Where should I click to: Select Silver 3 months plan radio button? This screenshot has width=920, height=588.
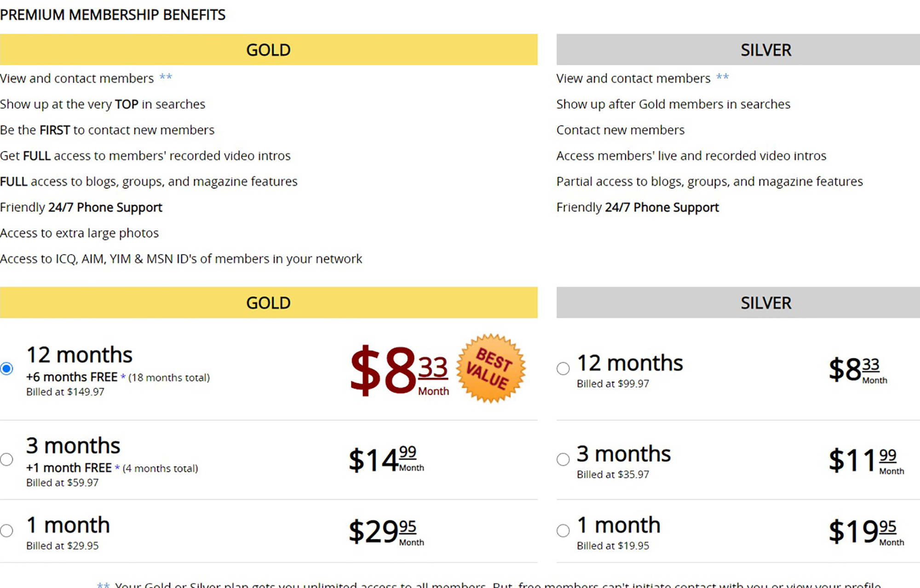pos(563,459)
